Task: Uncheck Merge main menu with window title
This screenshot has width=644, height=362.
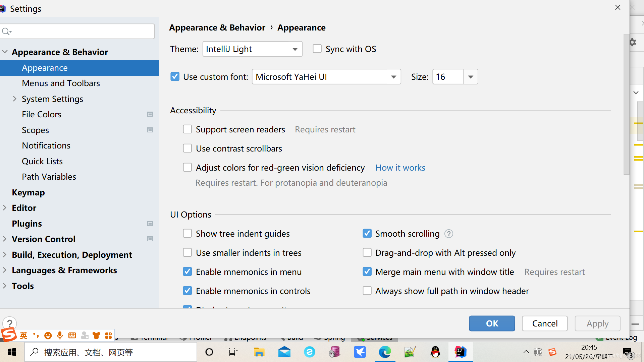Action: pyautogui.click(x=367, y=272)
